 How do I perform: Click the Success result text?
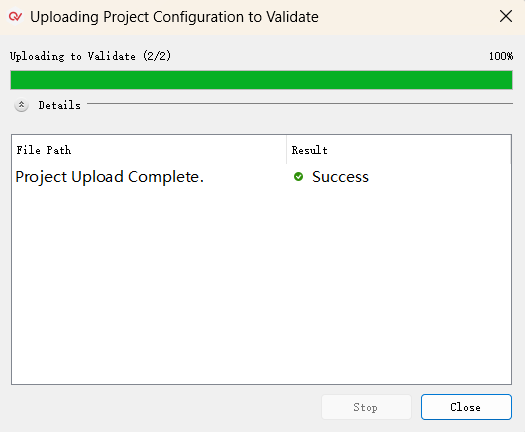pos(340,177)
